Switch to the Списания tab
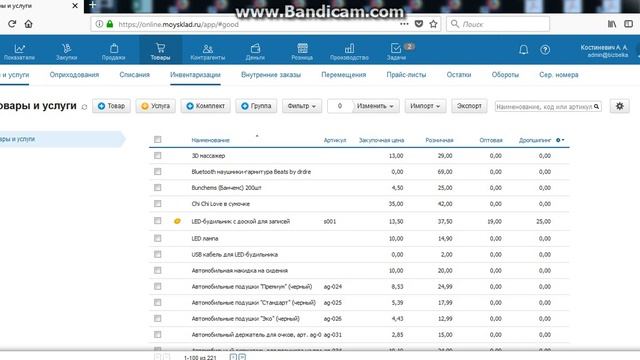640x360 pixels. [135, 75]
